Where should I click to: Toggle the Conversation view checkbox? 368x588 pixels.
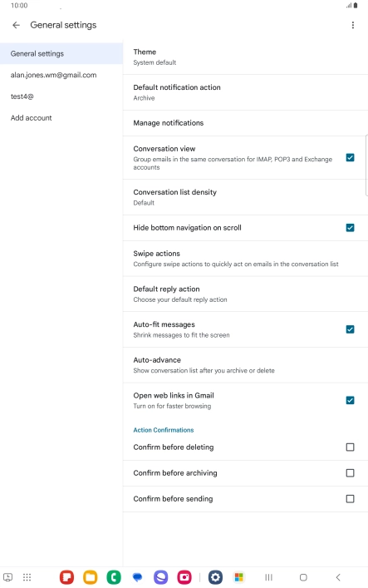click(x=350, y=157)
